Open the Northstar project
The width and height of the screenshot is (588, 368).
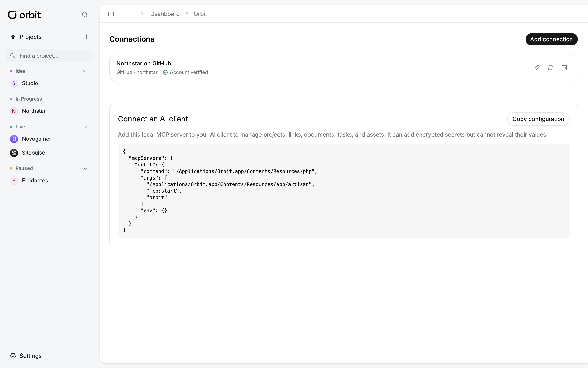49,111
